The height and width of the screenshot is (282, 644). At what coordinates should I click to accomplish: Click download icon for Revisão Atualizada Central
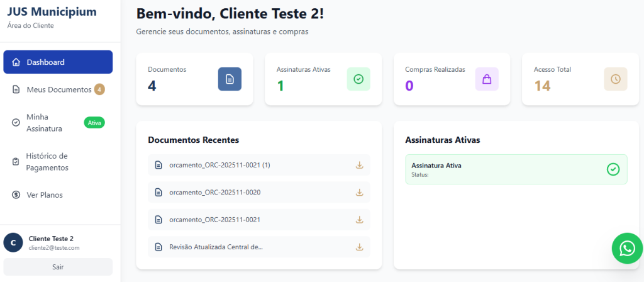[x=360, y=247]
